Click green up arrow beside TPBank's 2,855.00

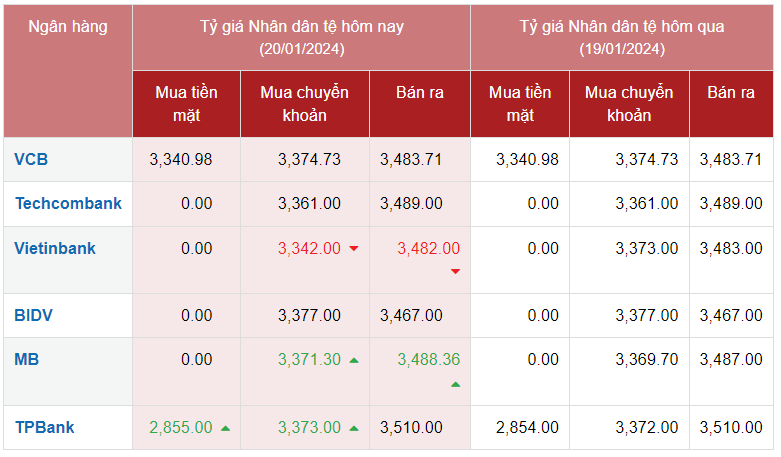225,428
